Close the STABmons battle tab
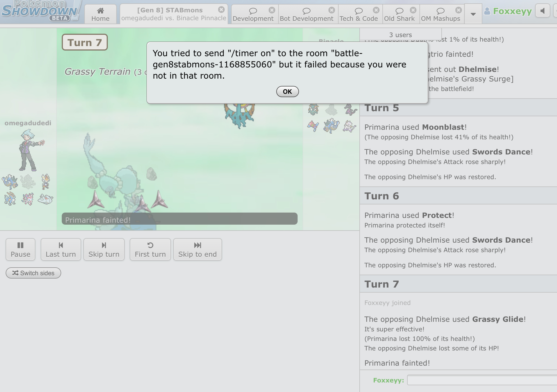The height and width of the screenshot is (392, 557). 221,10
